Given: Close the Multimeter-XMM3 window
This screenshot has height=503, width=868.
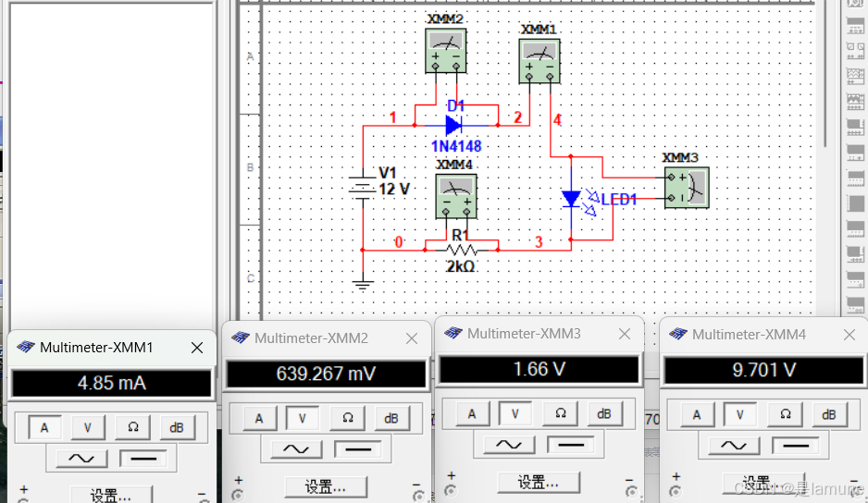Looking at the screenshot, I should tap(625, 334).
